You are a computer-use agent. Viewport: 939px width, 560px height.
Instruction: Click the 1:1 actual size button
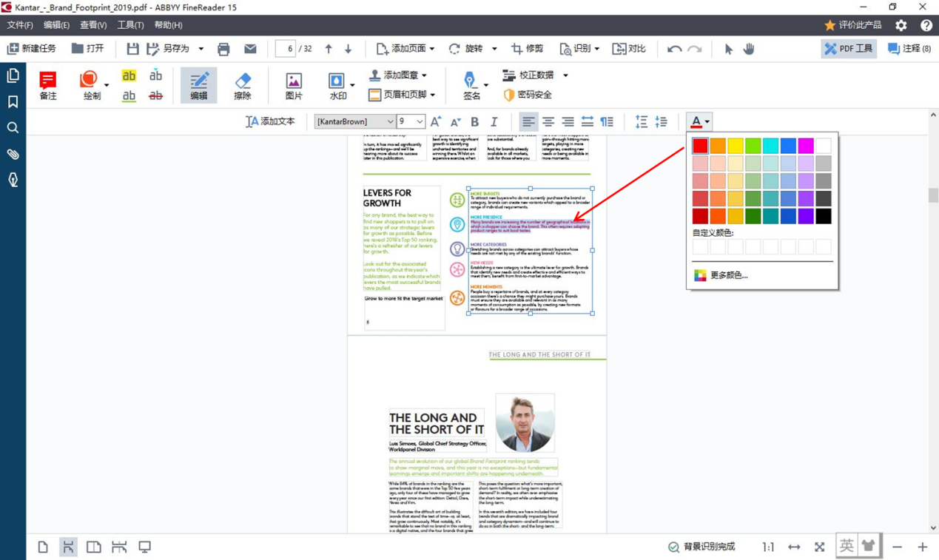pos(769,547)
